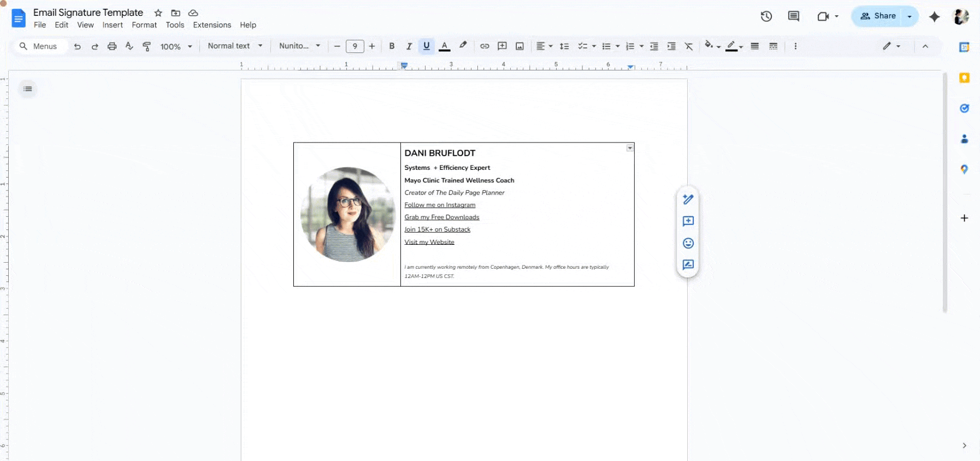Open Contacts side panel

964,139
